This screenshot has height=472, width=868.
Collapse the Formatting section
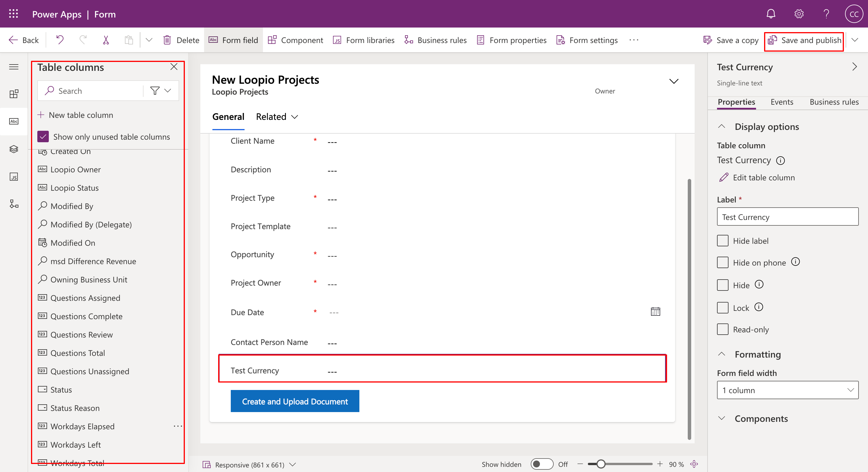point(721,354)
